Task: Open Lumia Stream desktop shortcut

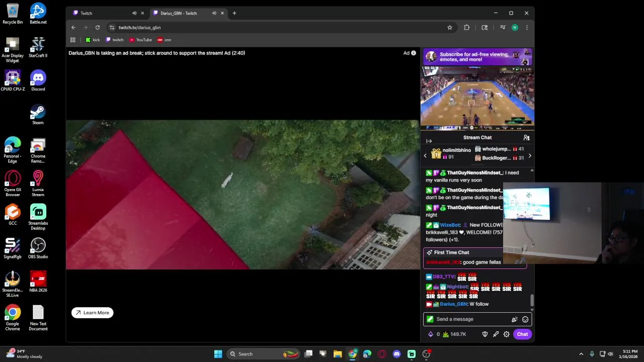Action: (x=38, y=184)
